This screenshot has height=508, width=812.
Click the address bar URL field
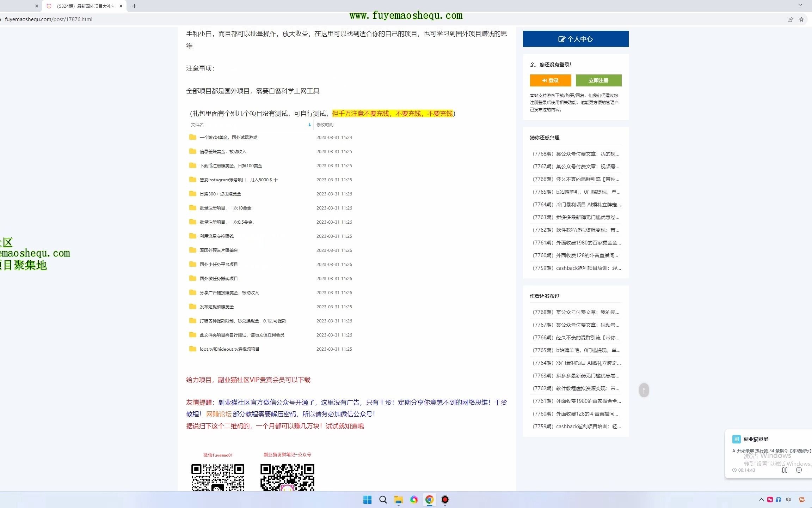pos(388,19)
